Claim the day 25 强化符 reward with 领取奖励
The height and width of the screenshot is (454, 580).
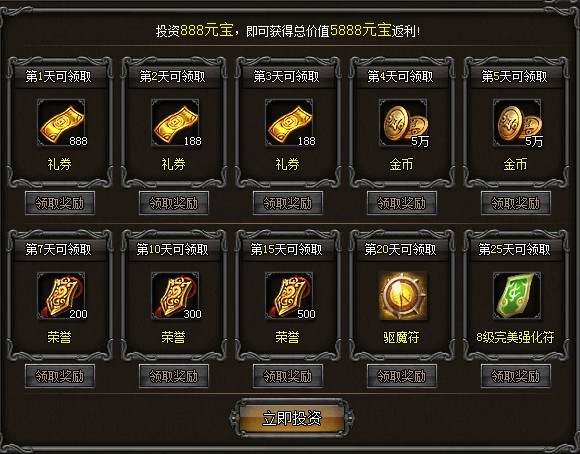(516, 376)
